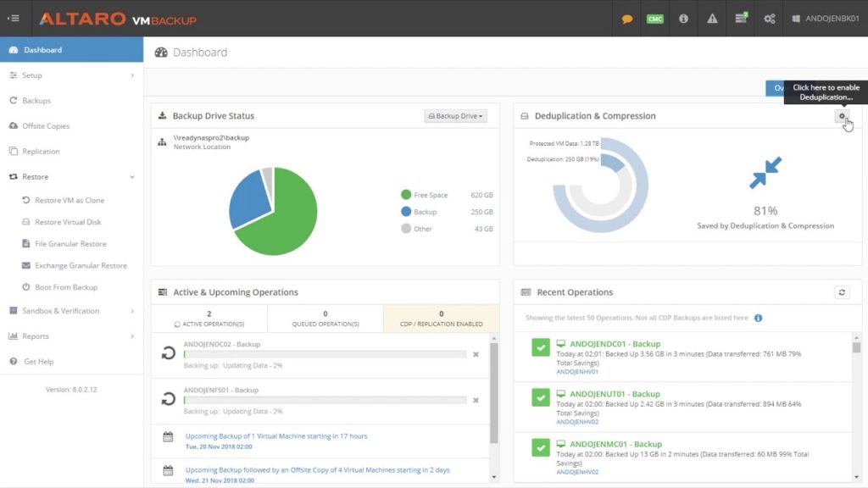This screenshot has width=868, height=488.
Task: Click upcoming backup of 1 Virtual Machine link
Action: (276, 436)
